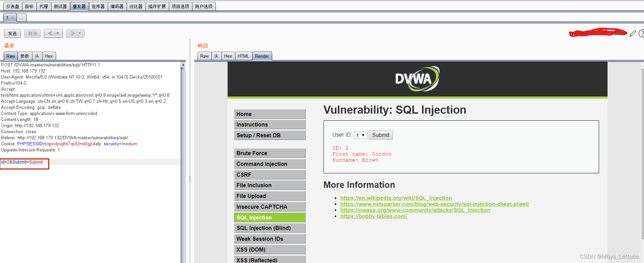This screenshot has height=263, width=644.
Task: Switch response view to 头
Action: click(216, 56)
